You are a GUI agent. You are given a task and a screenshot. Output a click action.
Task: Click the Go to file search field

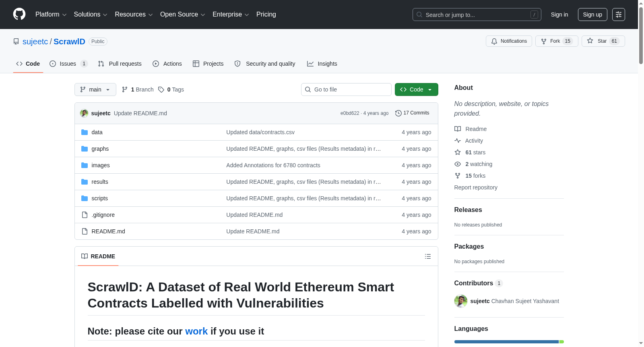pos(346,89)
